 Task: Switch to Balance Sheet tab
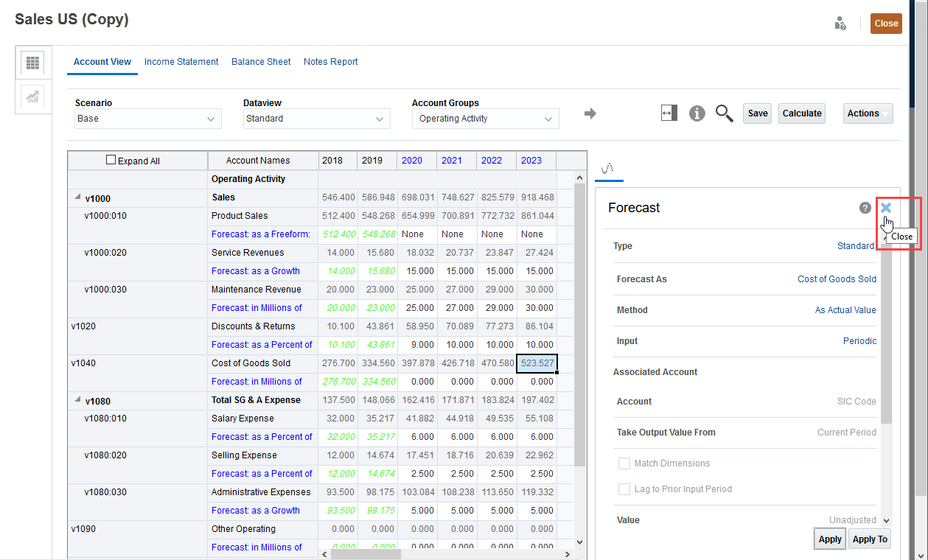click(261, 62)
